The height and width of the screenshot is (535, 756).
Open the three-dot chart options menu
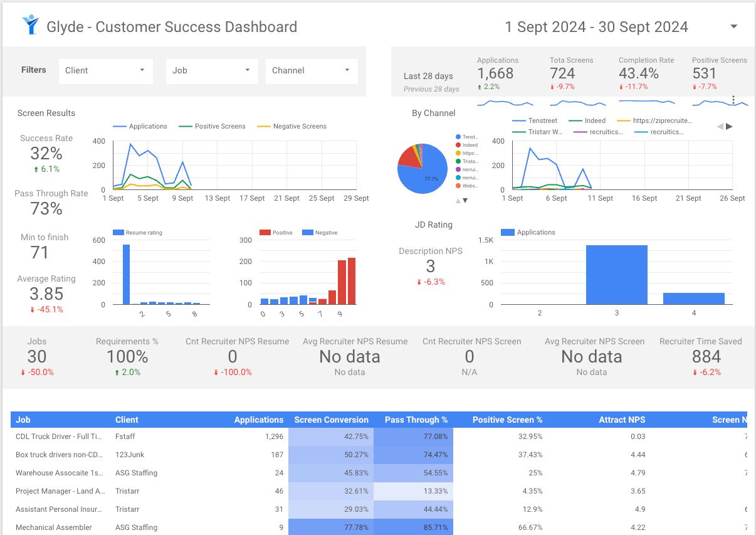pos(733,100)
